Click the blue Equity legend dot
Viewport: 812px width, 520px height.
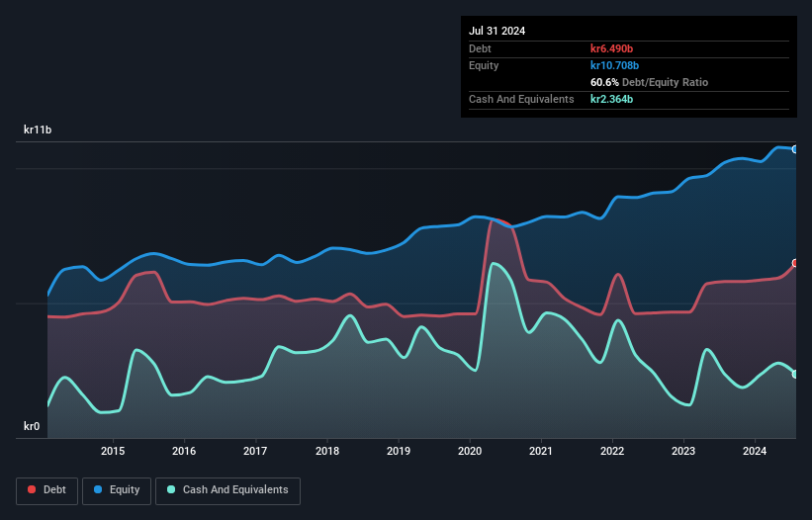pyautogui.click(x=98, y=489)
